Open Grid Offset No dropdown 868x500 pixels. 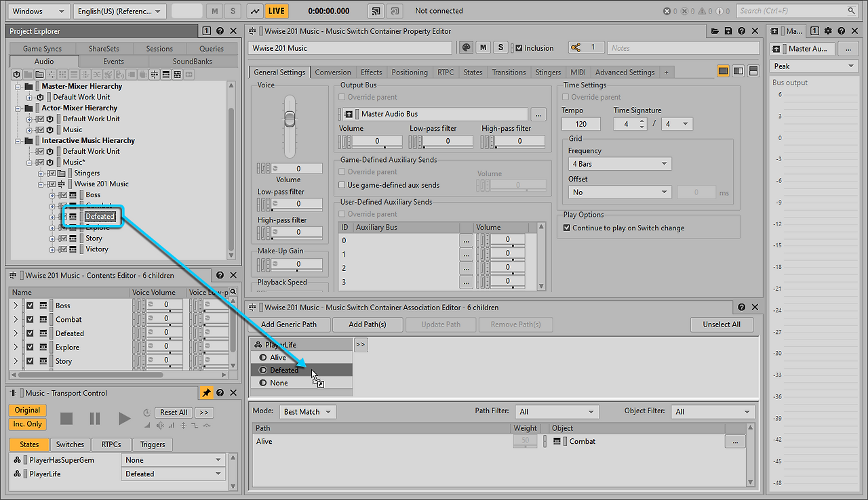(620, 192)
